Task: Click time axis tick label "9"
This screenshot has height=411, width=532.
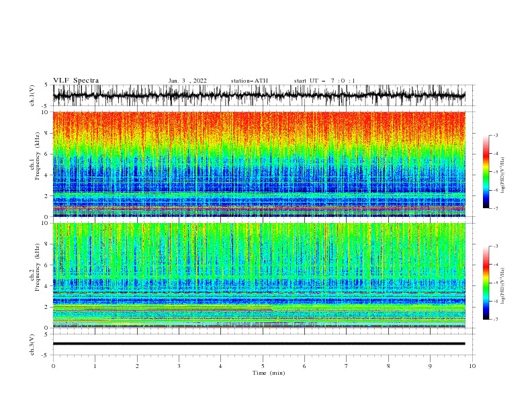Action: 430,366
